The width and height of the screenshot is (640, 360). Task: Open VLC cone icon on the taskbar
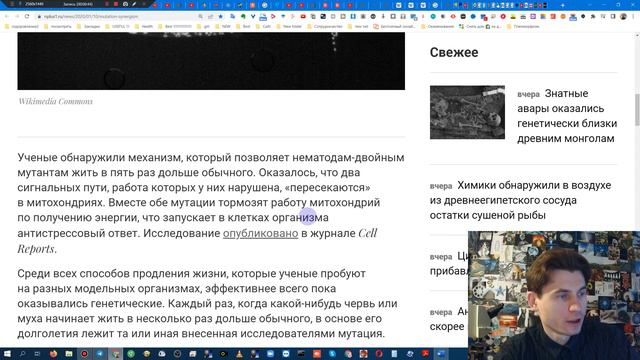tap(239, 354)
